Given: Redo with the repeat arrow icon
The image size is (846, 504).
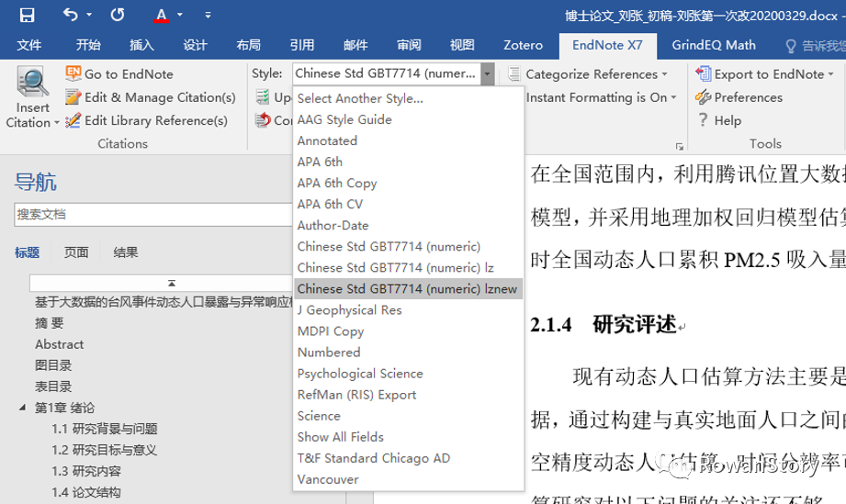Looking at the screenshot, I should pyautogui.click(x=117, y=15).
